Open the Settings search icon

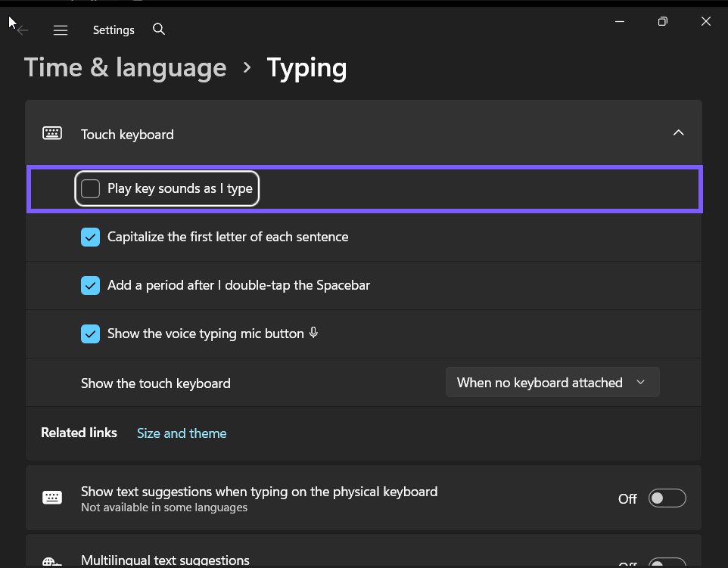159,29
